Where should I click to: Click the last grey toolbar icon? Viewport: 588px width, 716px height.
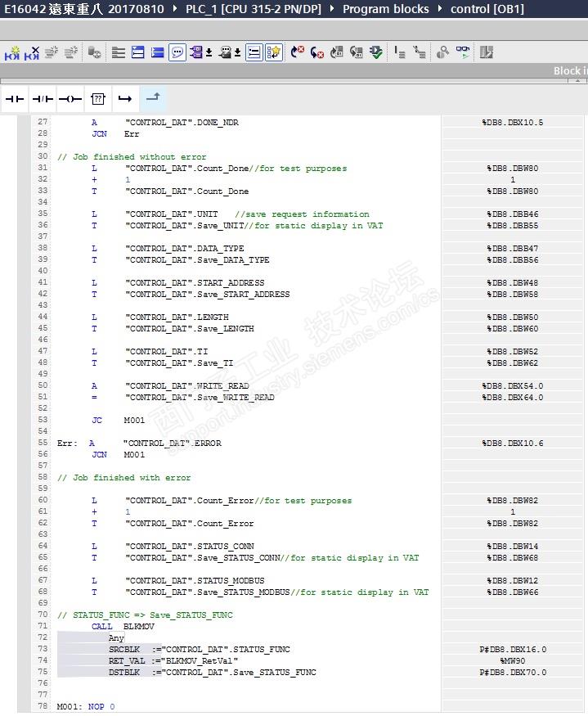[487, 52]
